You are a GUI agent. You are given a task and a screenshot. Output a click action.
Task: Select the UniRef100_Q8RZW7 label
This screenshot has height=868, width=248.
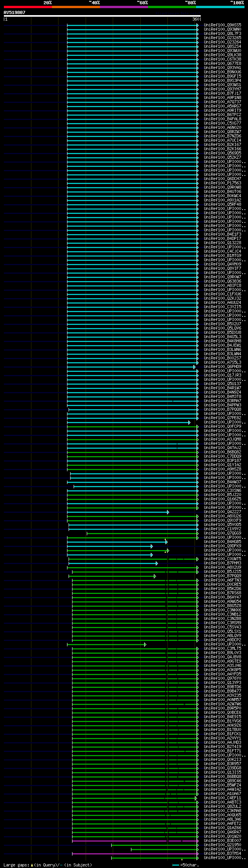[222, 132]
